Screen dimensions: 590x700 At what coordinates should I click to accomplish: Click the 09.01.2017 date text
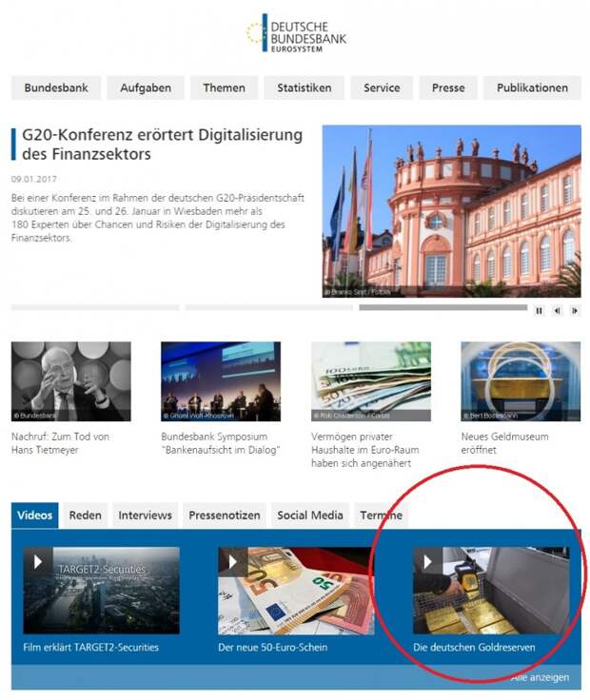coord(34,179)
